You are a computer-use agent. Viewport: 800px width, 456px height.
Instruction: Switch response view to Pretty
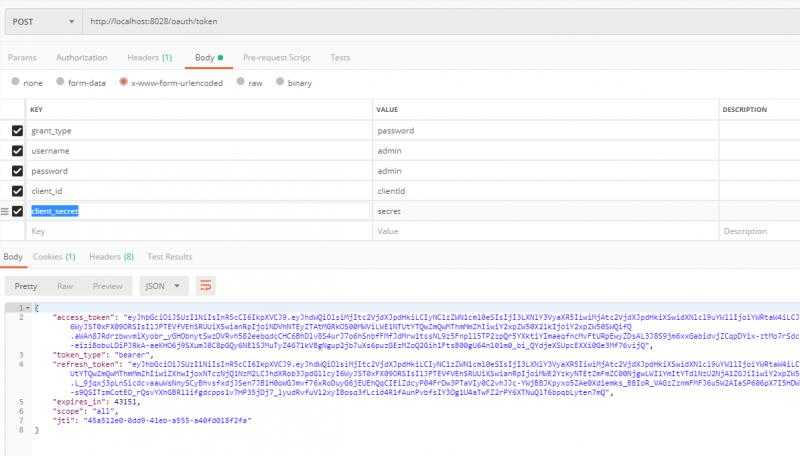click(26, 286)
